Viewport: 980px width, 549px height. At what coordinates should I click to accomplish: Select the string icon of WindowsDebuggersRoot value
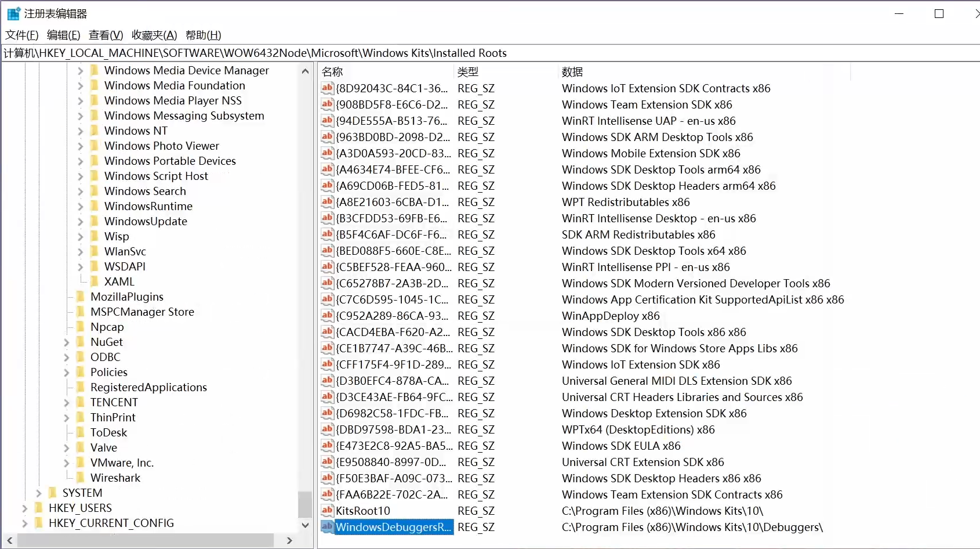(328, 527)
